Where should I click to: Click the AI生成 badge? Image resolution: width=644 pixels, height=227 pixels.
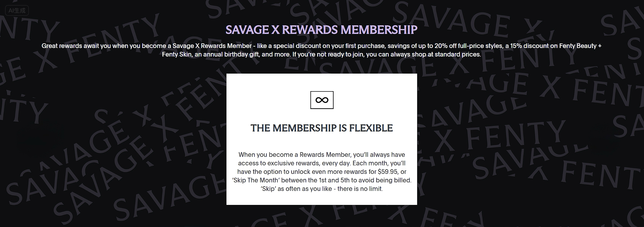point(17,10)
